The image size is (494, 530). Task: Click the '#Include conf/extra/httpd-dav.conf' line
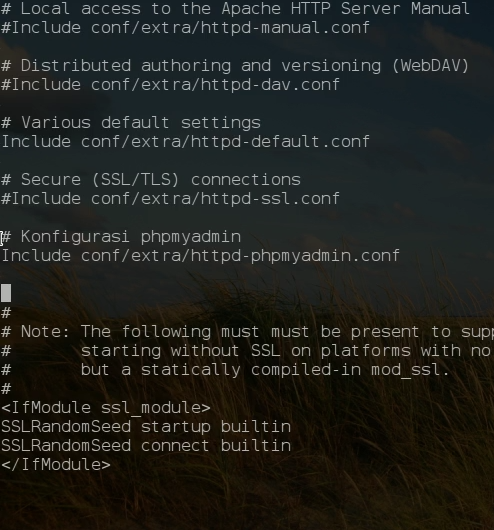[x=170, y=85]
